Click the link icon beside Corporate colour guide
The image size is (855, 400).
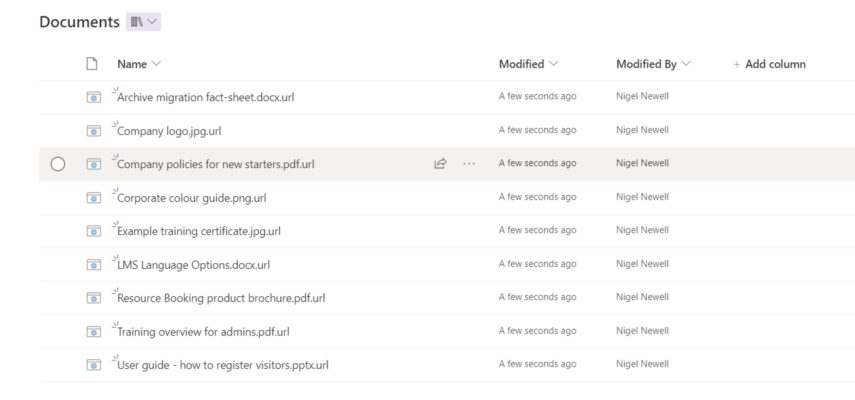pos(94,197)
